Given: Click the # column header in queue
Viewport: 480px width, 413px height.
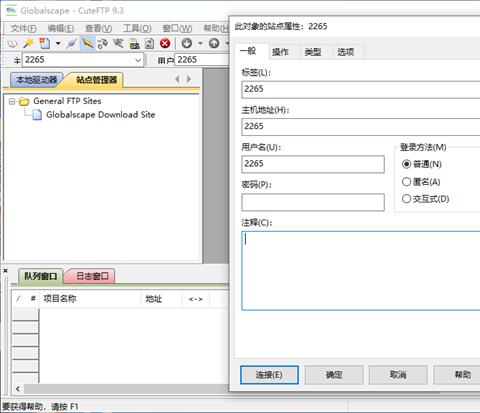Looking at the screenshot, I should tap(33, 299).
